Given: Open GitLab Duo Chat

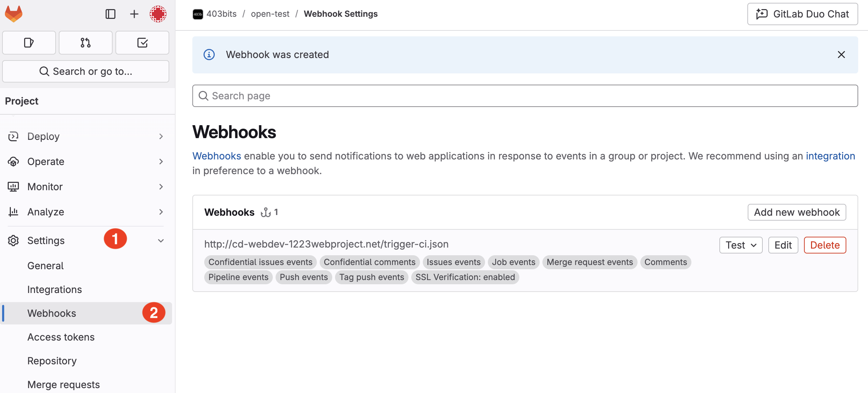Looking at the screenshot, I should pos(803,14).
